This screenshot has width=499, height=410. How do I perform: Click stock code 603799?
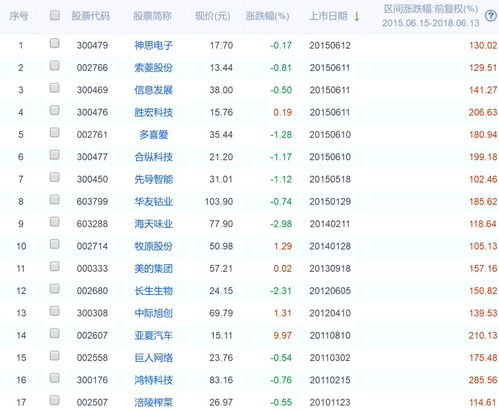[92, 202]
